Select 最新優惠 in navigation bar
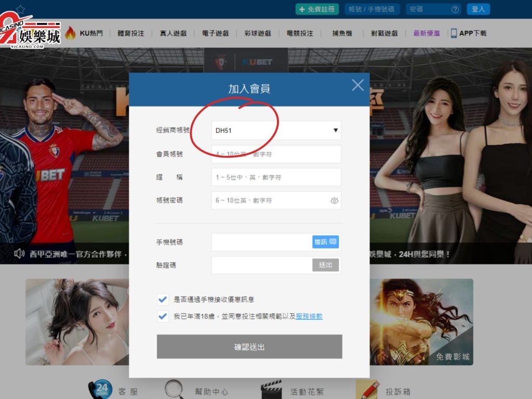Image resolution: width=532 pixels, height=399 pixels. [426, 33]
